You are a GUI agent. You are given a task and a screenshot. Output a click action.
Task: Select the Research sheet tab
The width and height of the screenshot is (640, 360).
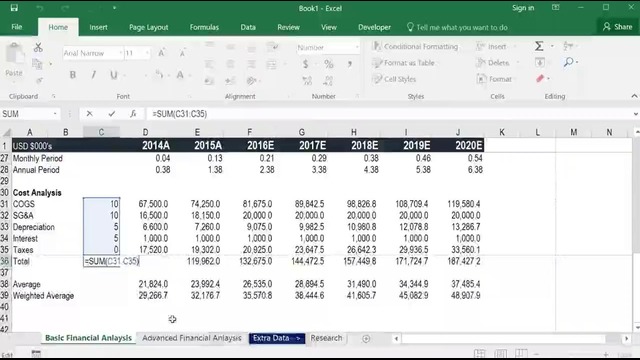pyautogui.click(x=326, y=338)
